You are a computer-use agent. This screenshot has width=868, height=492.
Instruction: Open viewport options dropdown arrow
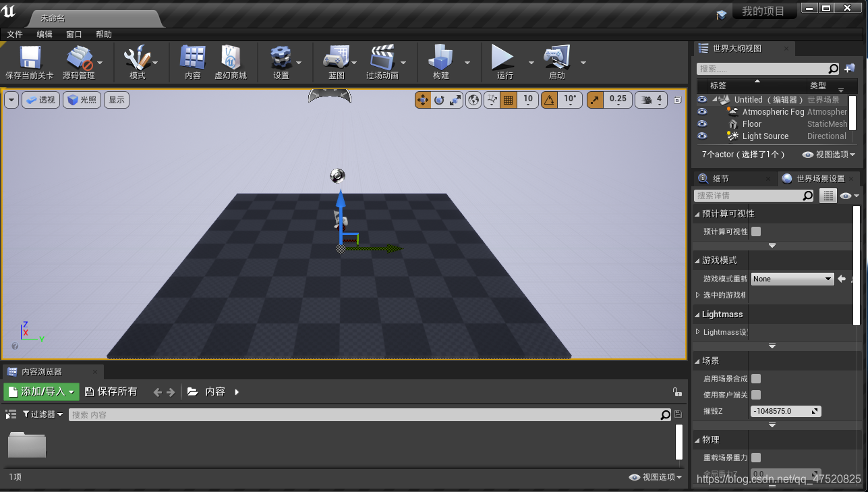[11, 100]
